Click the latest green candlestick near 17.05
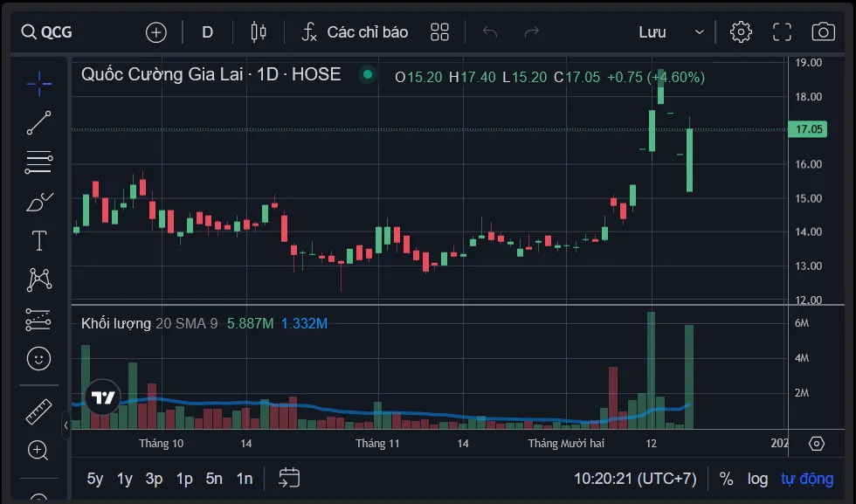The image size is (856, 504). [689, 159]
